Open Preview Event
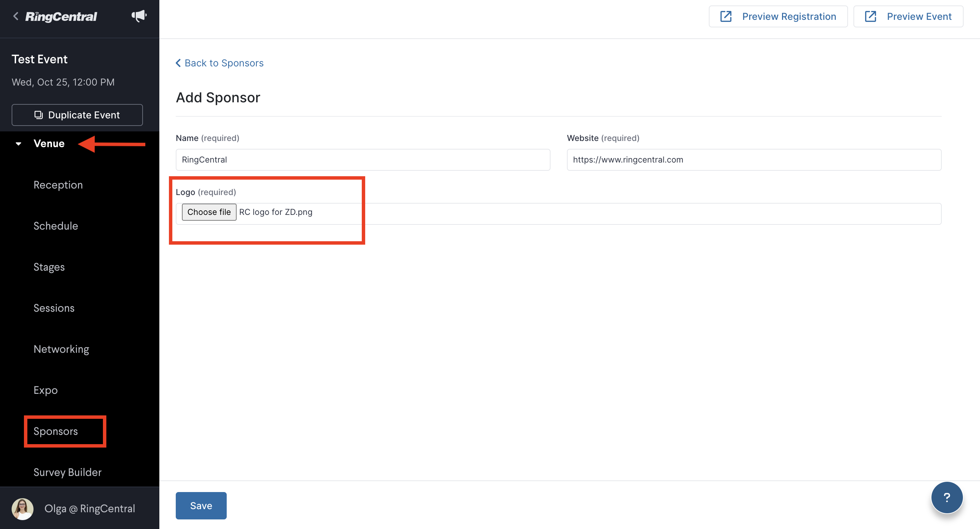The width and height of the screenshot is (980, 529). (x=908, y=16)
